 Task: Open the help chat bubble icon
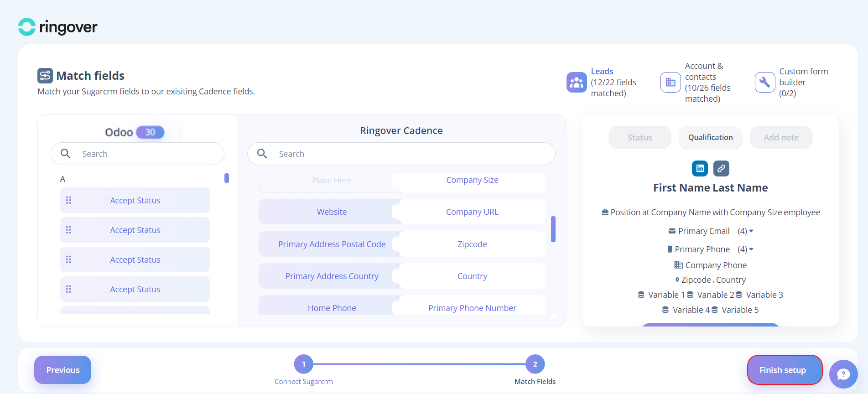click(843, 374)
